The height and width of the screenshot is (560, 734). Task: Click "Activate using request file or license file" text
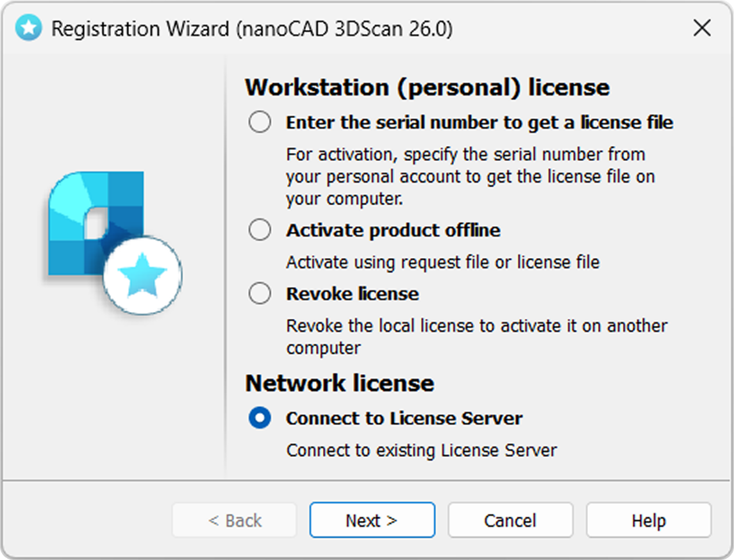click(443, 263)
